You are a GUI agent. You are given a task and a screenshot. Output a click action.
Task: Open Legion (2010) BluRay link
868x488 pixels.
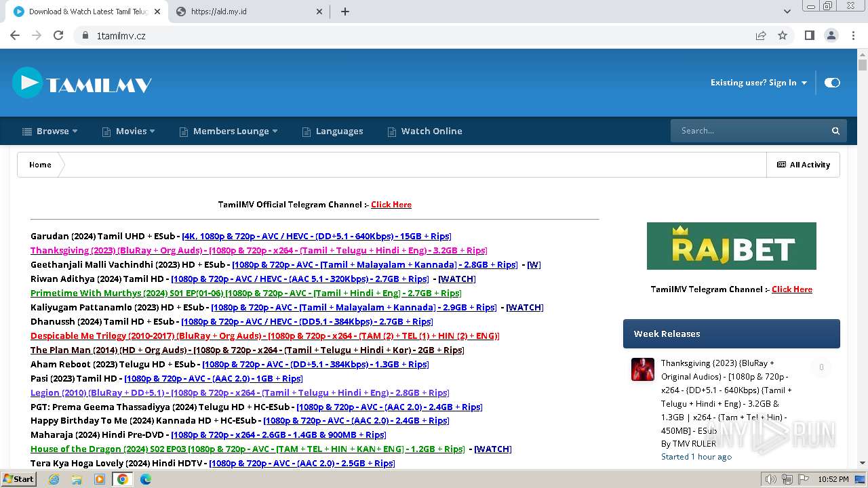(239, 393)
